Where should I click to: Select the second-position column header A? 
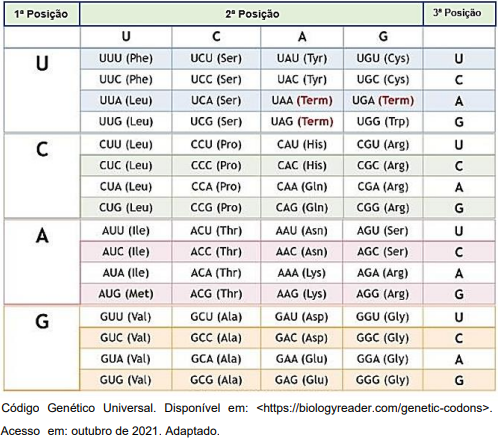tap(302, 37)
